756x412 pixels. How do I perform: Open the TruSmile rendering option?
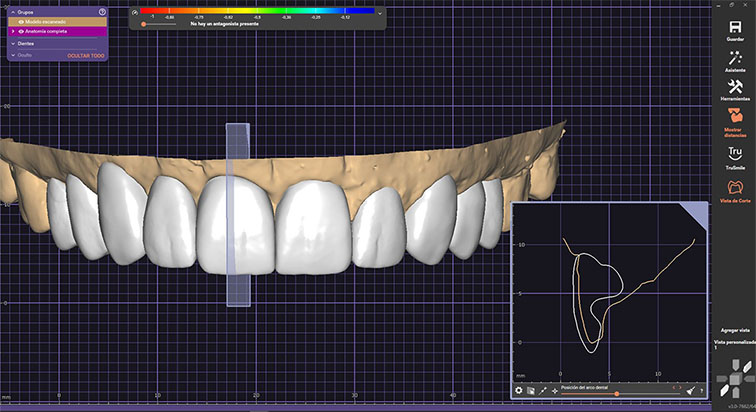734,155
